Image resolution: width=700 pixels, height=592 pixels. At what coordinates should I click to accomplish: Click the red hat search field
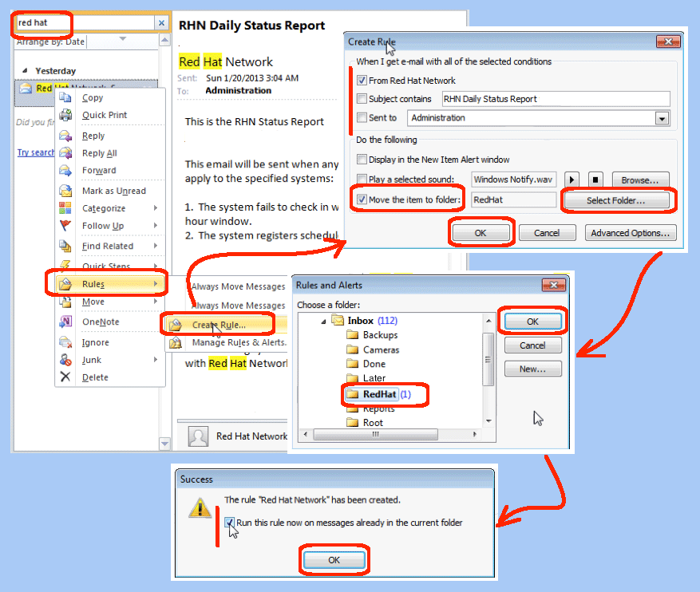pyautogui.click(x=85, y=23)
